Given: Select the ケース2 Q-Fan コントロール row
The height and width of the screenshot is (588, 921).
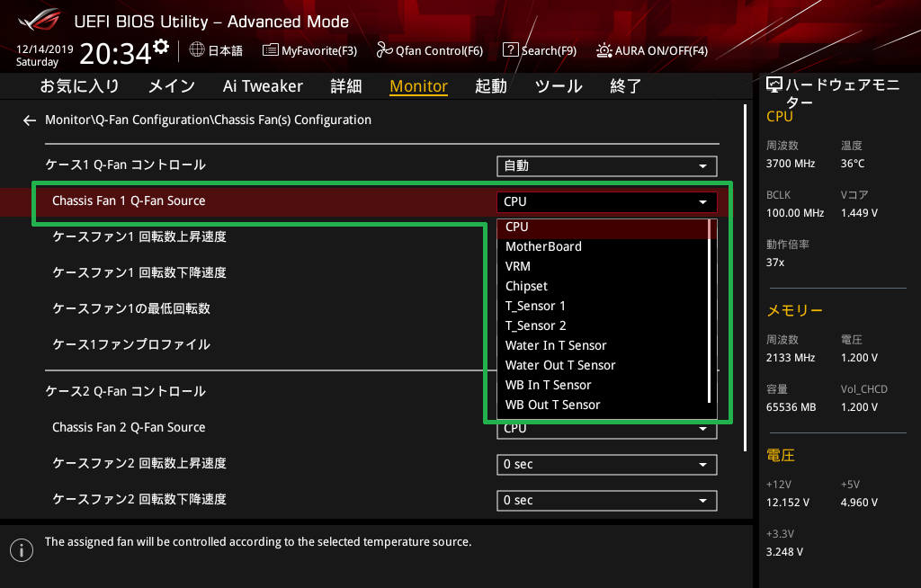Looking at the screenshot, I should (126, 392).
